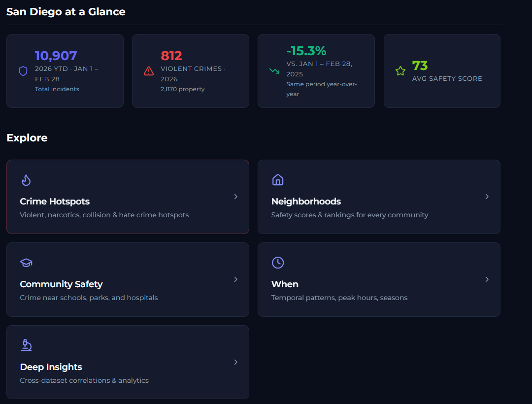Select the Community Safety heading
This screenshot has width=532, height=404.
pyautogui.click(x=61, y=284)
